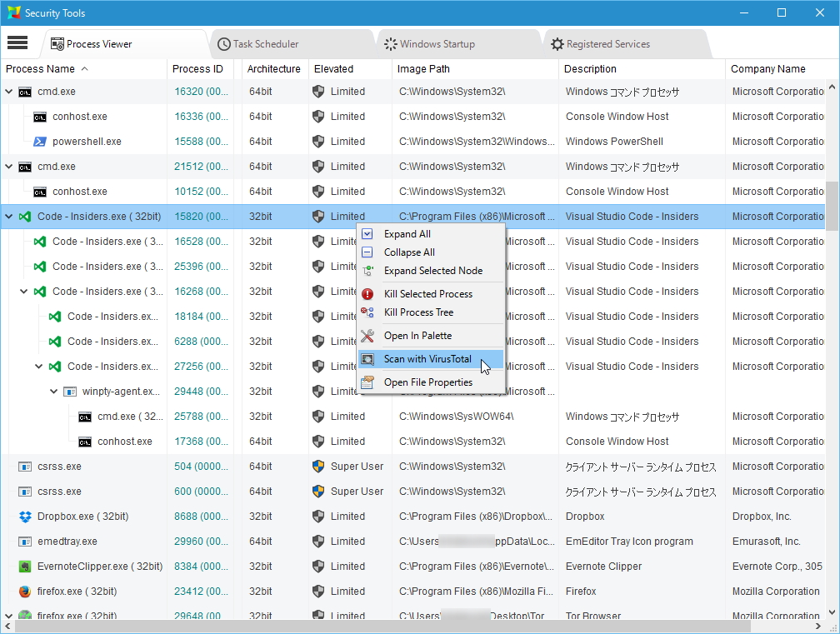Collapse the cmd.exe 21512 tree node
Viewport: 840px width, 634px height.
[8, 167]
